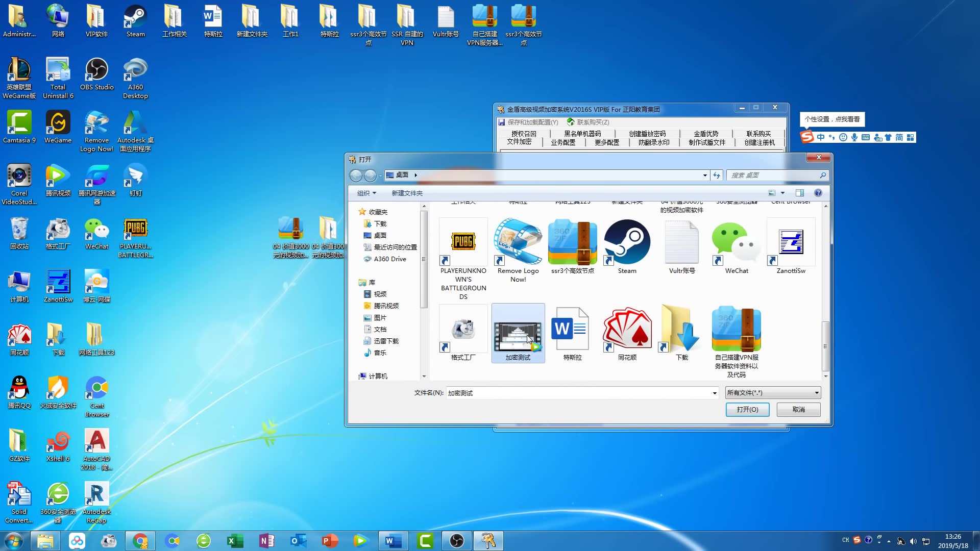Image resolution: width=980 pixels, height=551 pixels.
Task: Open the 组织 menu dropdown
Action: pos(366,193)
